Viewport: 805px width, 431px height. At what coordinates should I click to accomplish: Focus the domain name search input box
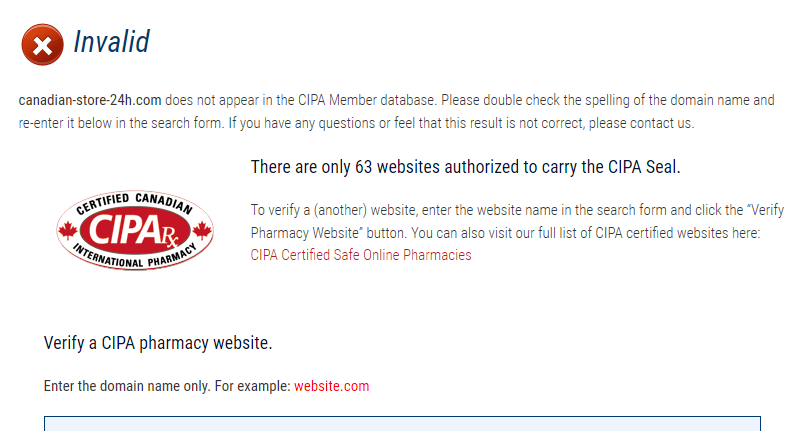[x=402, y=423]
